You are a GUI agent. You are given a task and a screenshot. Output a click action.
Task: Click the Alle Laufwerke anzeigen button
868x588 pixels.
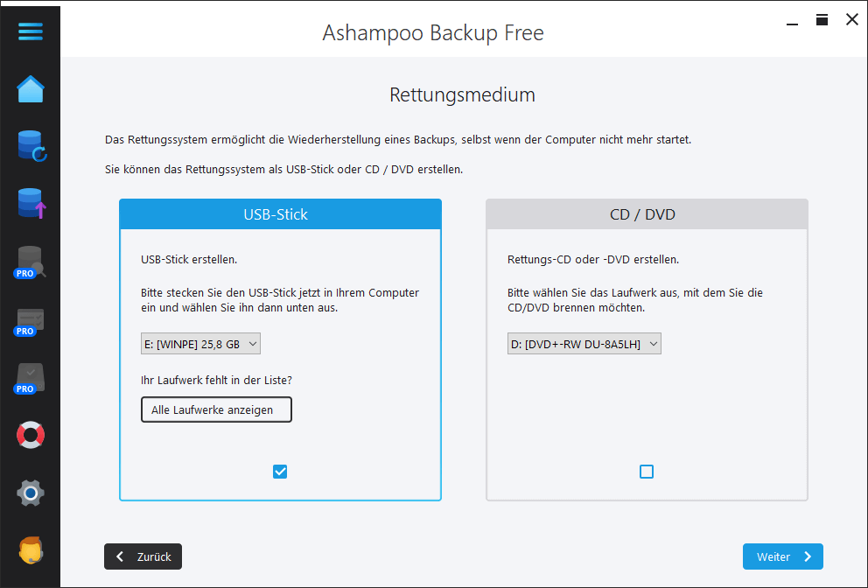click(216, 409)
